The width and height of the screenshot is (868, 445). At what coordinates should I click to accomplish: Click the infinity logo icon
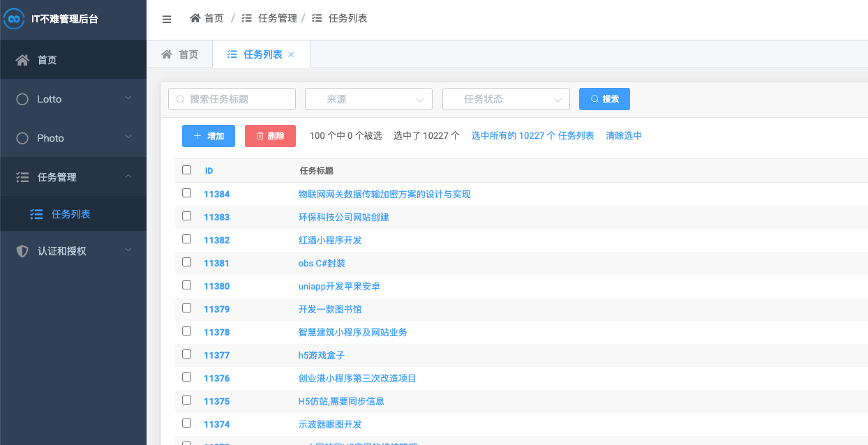tap(15, 19)
